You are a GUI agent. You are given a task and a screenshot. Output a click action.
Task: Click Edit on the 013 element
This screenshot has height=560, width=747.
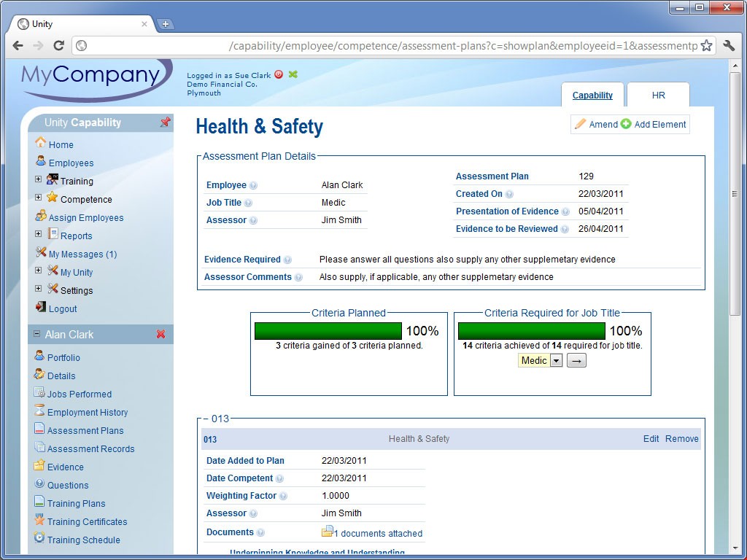[x=651, y=438]
